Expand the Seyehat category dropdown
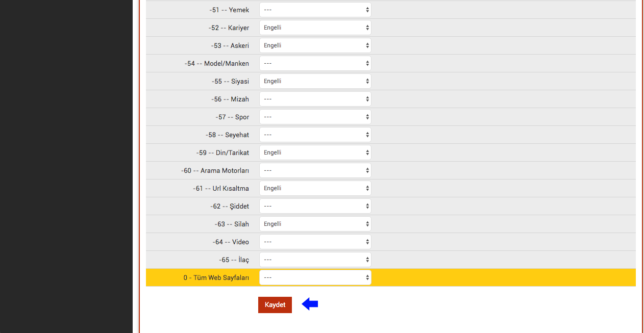 coord(315,135)
